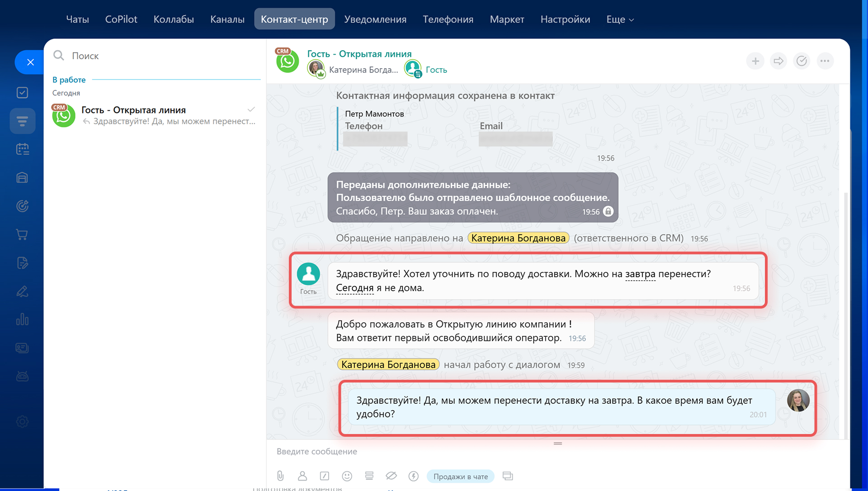Click the lock icon on the template message
This screenshot has width=868, height=491.
608,211
